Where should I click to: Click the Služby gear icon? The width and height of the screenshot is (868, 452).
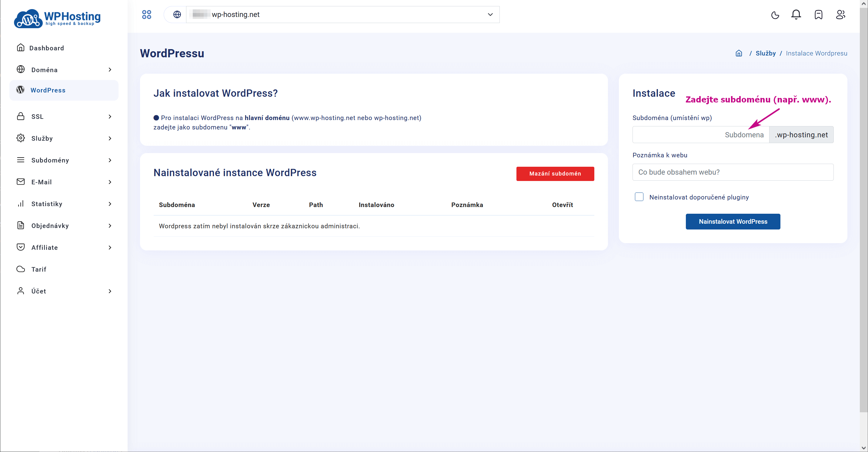(x=21, y=138)
